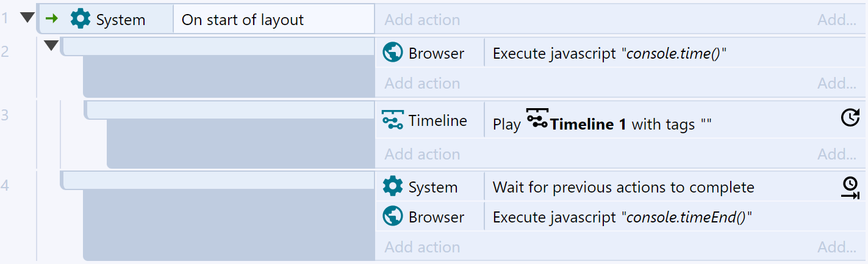Click the System gear icon in event 1
Viewport: 868px width, 264px height.
click(81, 19)
